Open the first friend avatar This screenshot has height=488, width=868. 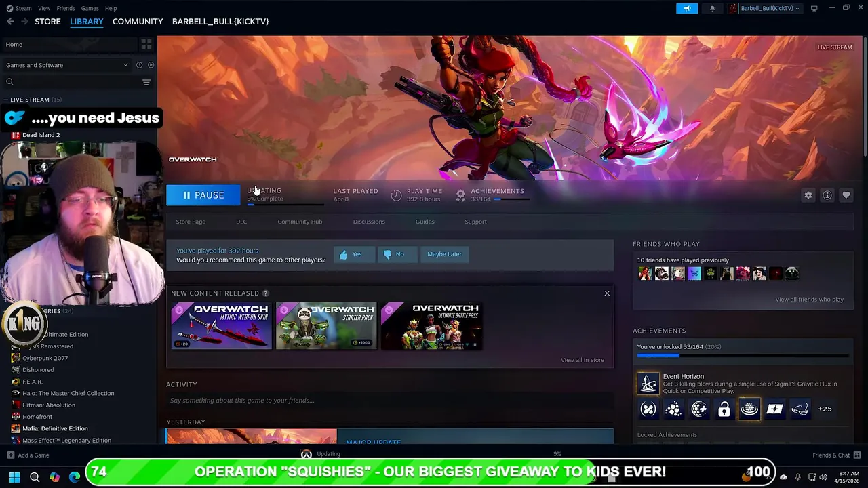tap(645, 273)
